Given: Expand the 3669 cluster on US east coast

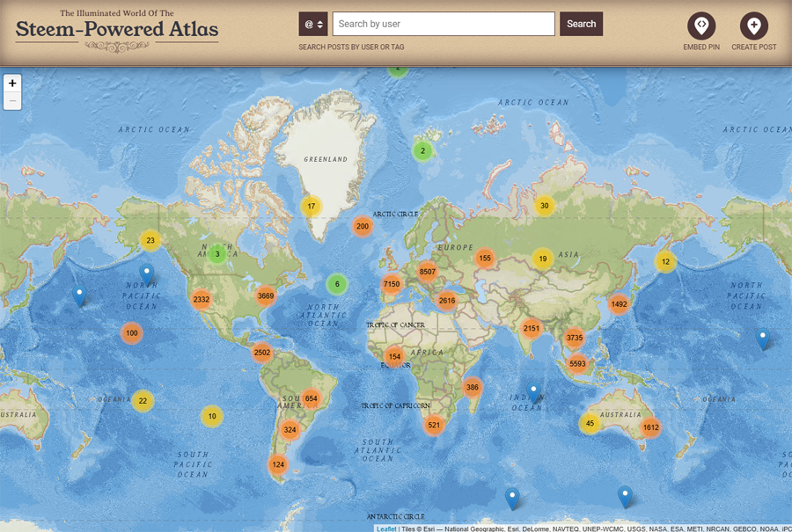Looking at the screenshot, I should 266,295.
